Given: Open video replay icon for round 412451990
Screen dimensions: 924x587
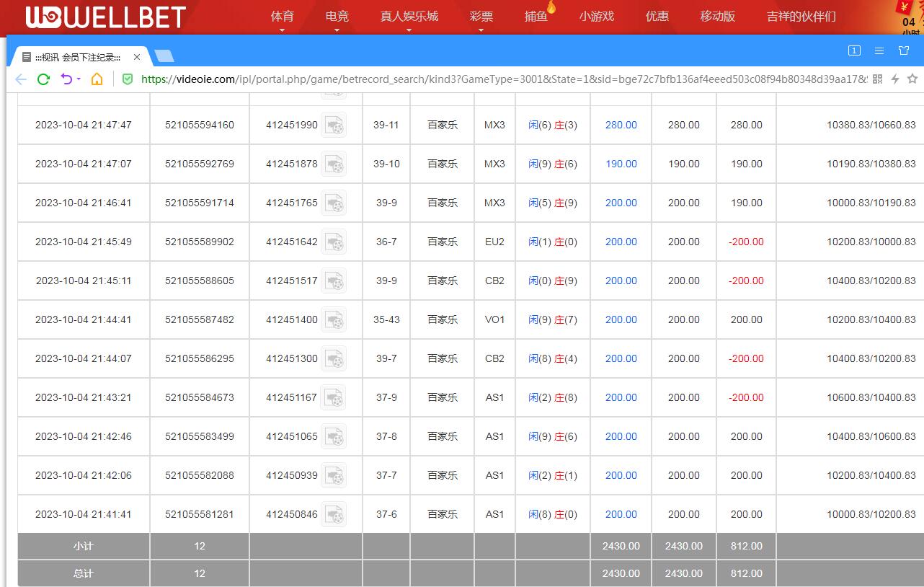Looking at the screenshot, I should (334, 125).
